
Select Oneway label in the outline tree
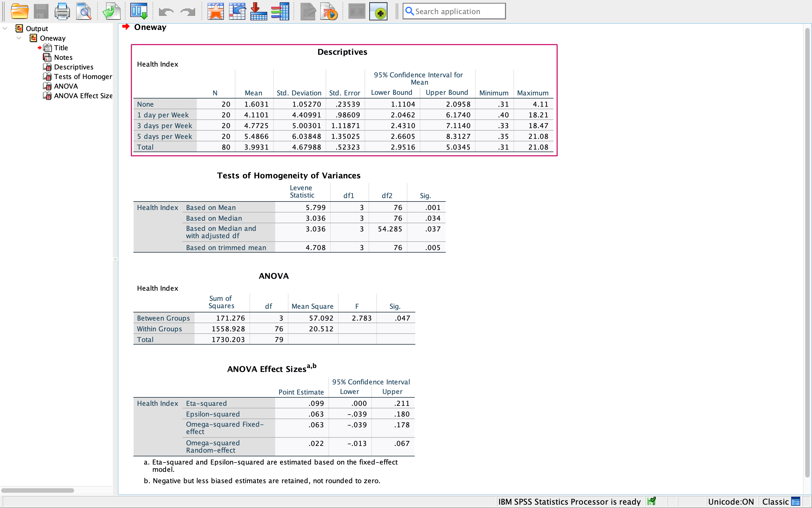coord(53,38)
